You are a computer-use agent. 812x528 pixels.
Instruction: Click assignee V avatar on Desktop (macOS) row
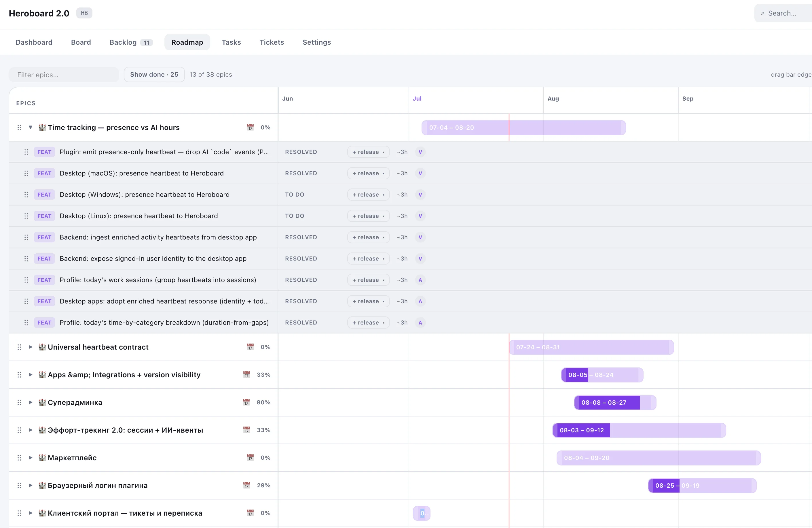point(420,173)
